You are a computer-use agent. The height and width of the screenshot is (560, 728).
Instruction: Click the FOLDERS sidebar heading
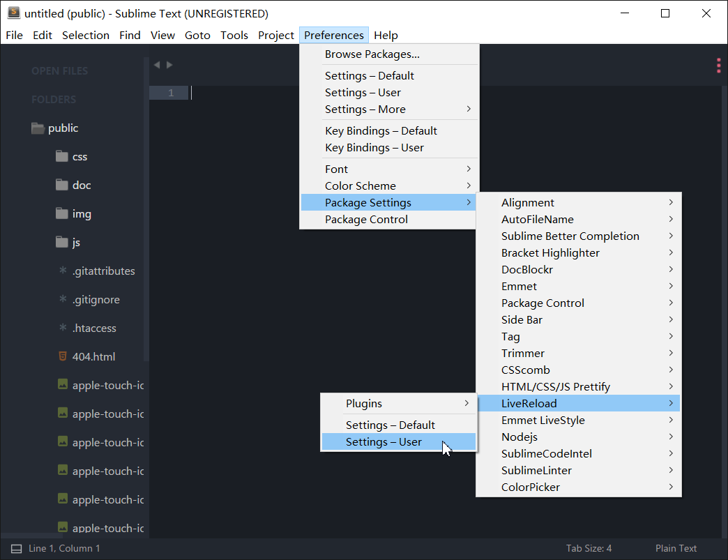(54, 99)
